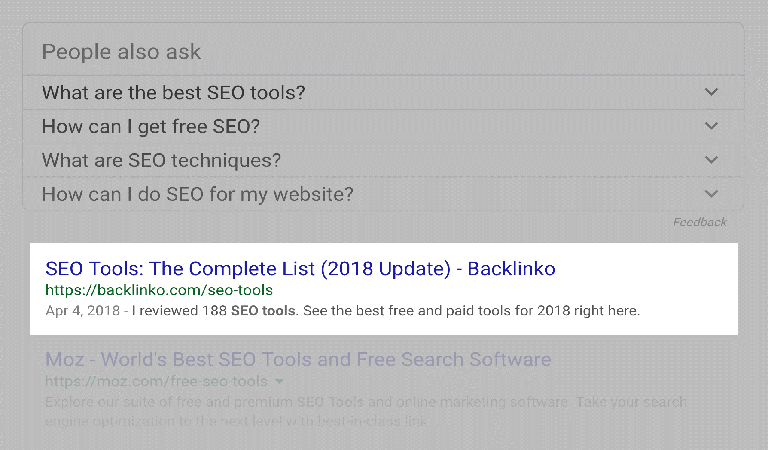Click the 'People also ask' heading
Image resolution: width=768 pixels, height=450 pixels.
(x=121, y=52)
